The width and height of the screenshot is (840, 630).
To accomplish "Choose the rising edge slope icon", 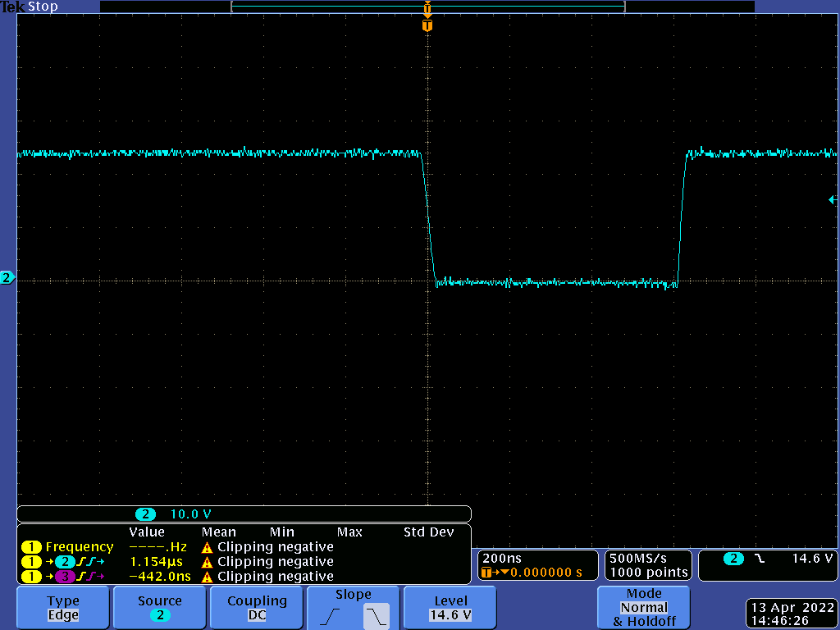I will [x=331, y=617].
